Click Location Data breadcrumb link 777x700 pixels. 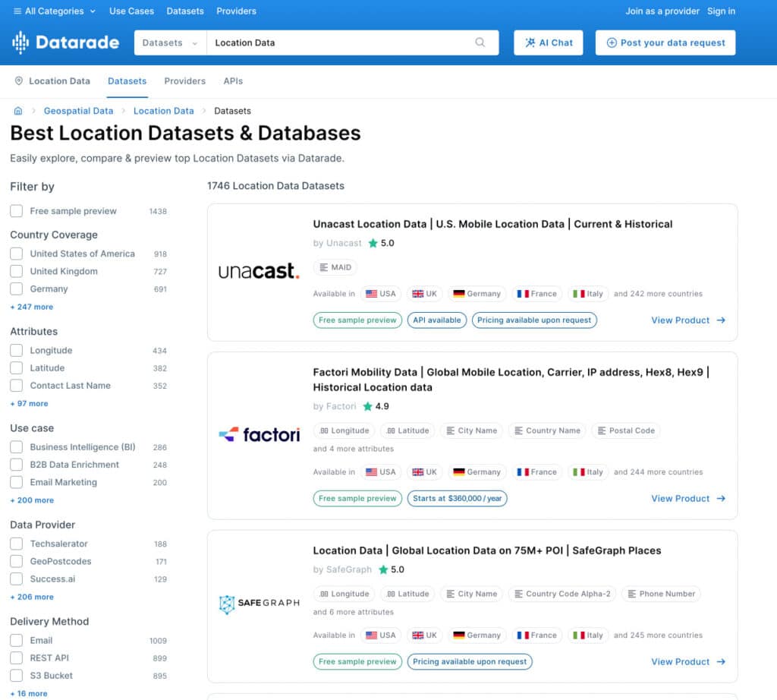pyautogui.click(x=164, y=111)
